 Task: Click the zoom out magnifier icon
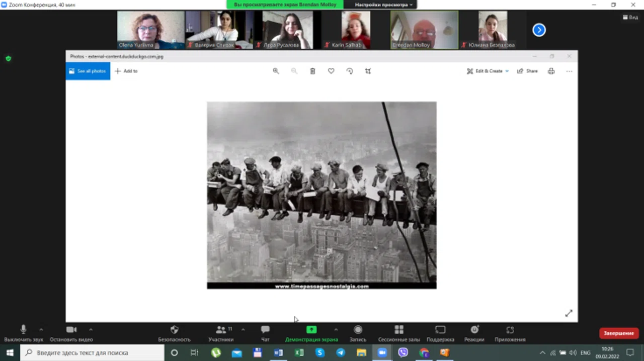click(x=294, y=71)
